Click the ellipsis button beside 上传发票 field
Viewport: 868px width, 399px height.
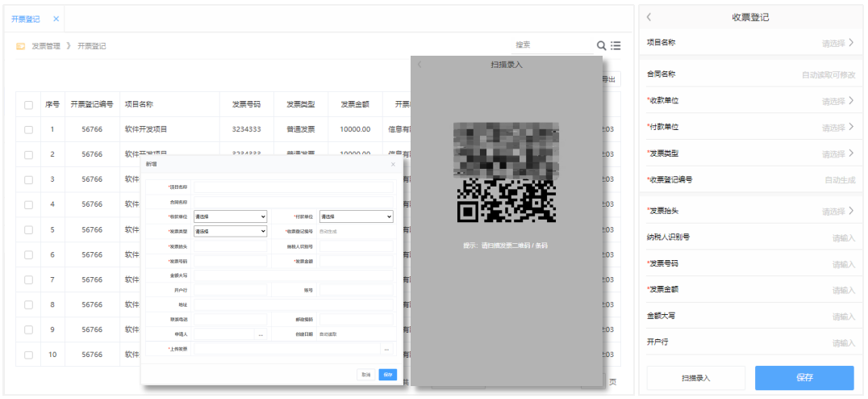[387, 349]
